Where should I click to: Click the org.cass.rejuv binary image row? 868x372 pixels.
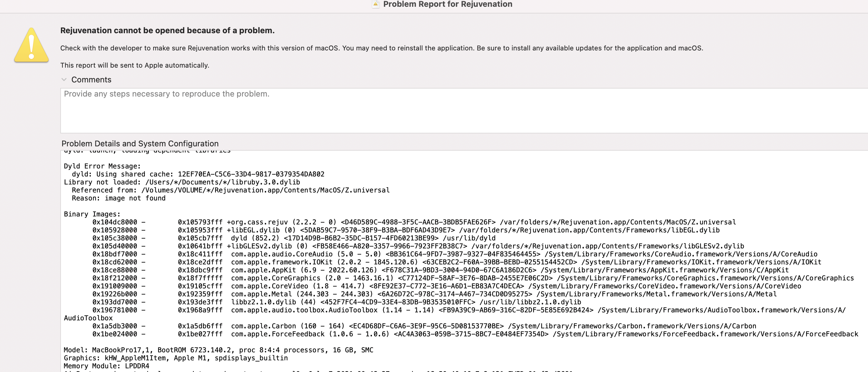(414, 222)
